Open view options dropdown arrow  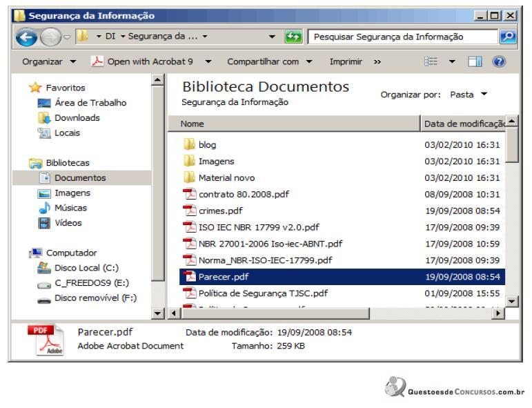pyautogui.click(x=452, y=61)
